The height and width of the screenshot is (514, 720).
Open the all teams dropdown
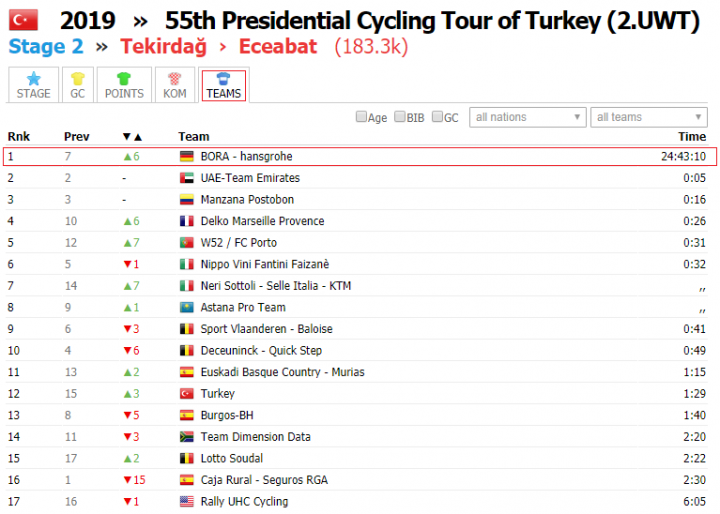(649, 117)
